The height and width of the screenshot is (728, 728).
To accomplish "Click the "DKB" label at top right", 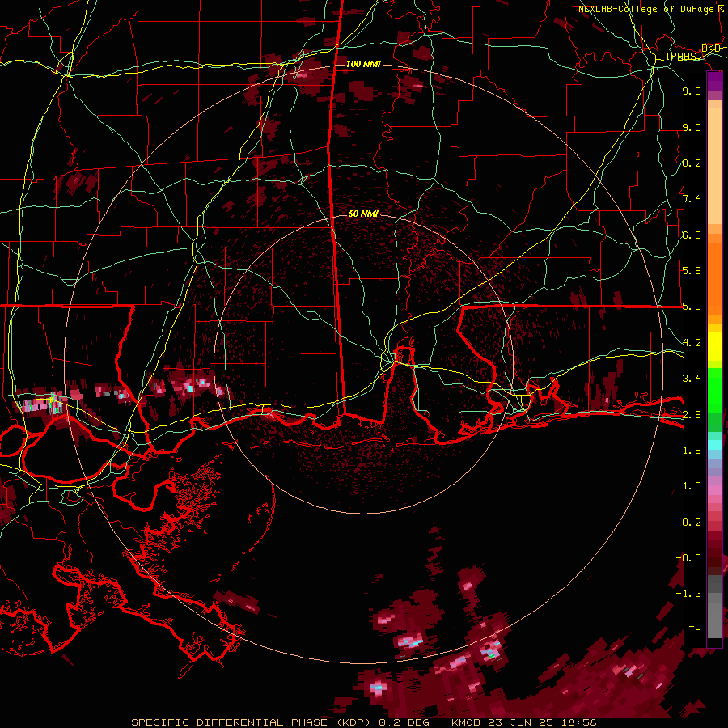I will pyautogui.click(x=711, y=49).
